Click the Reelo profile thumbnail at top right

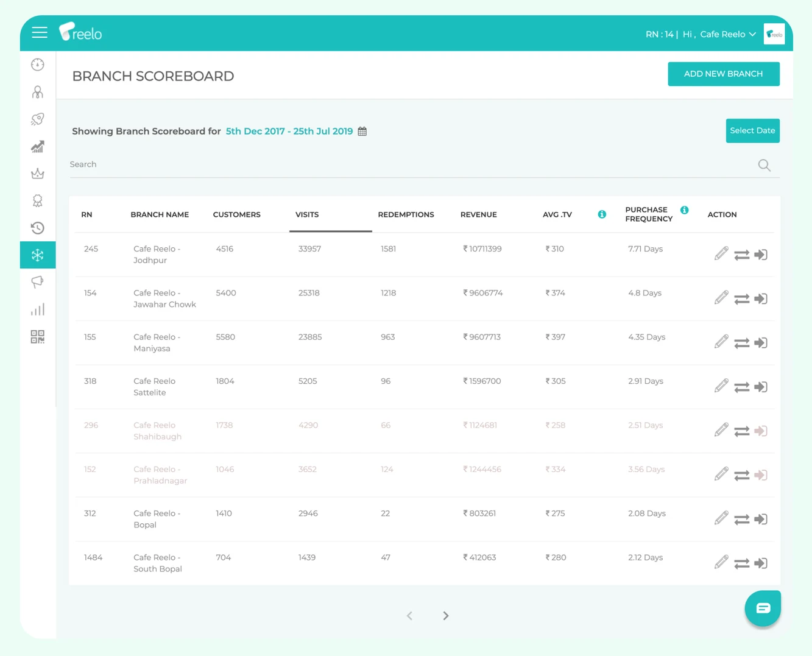[x=774, y=34]
